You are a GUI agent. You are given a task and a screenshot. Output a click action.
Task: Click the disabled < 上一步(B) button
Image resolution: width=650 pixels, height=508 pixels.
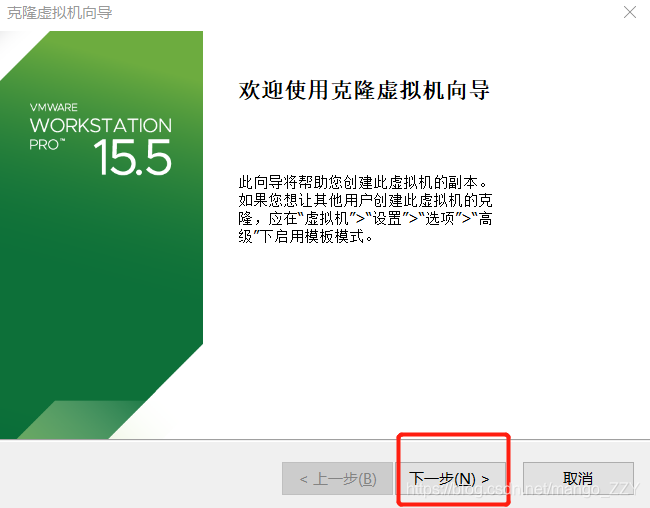coord(337,479)
